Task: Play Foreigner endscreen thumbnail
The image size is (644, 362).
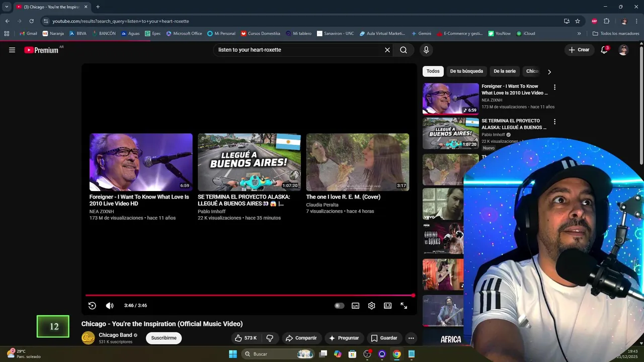Action: [x=141, y=162]
